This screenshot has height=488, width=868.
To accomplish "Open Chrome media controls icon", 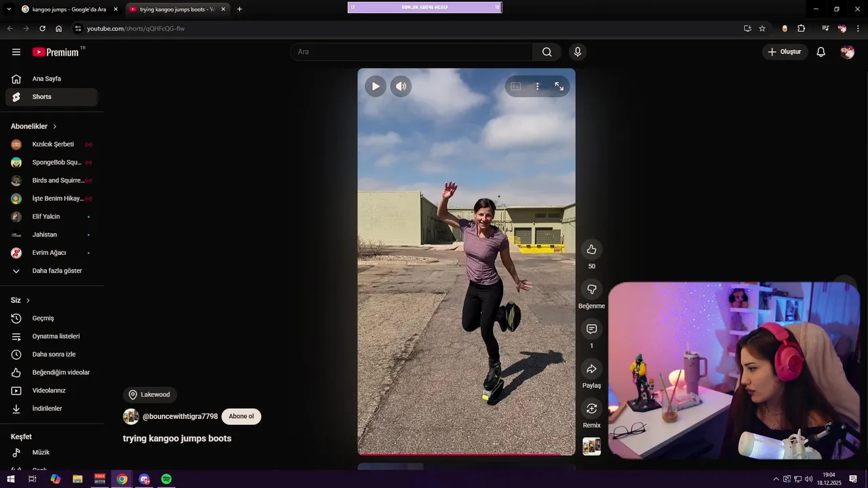I will coord(825,28).
